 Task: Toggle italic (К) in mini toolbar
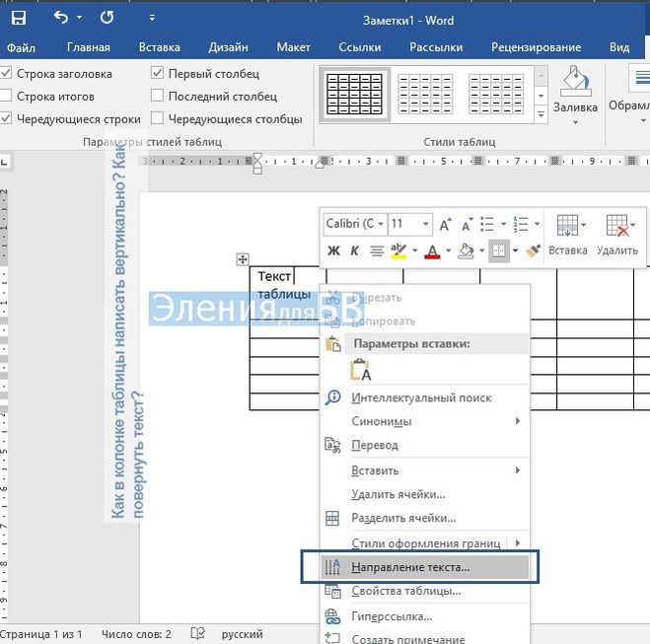tap(354, 250)
